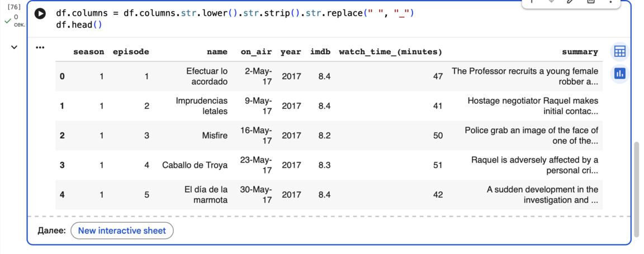Viewport: 644px width, 254px height.
Task: Run the df.columns code cell
Action: (40, 13)
